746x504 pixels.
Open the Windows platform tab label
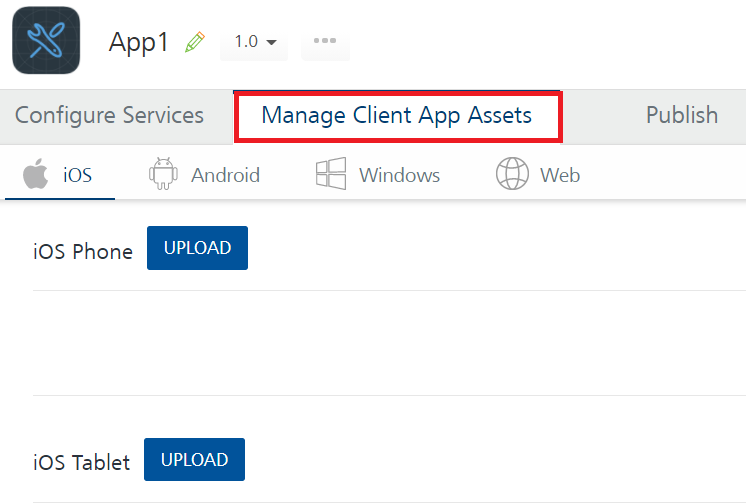click(x=399, y=175)
